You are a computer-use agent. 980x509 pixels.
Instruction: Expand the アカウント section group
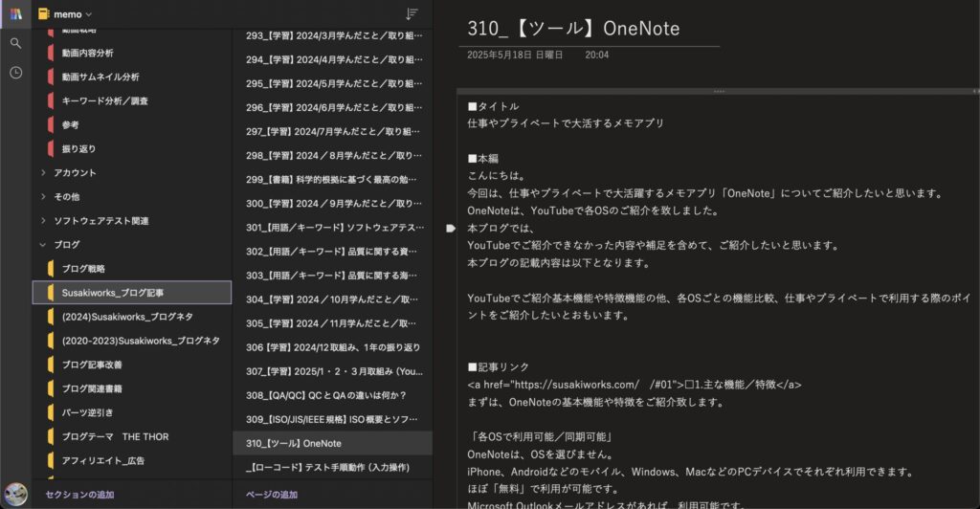pos(43,172)
